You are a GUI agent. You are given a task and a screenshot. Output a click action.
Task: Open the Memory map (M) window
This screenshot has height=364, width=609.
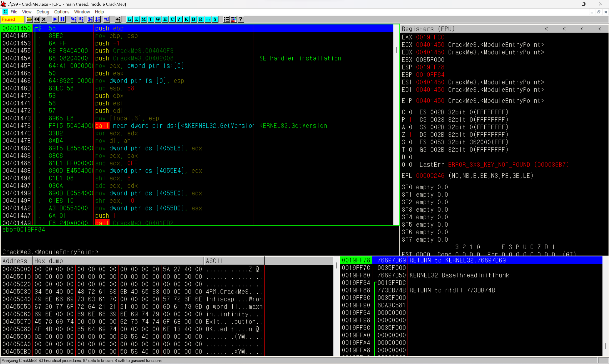pos(144,19)
